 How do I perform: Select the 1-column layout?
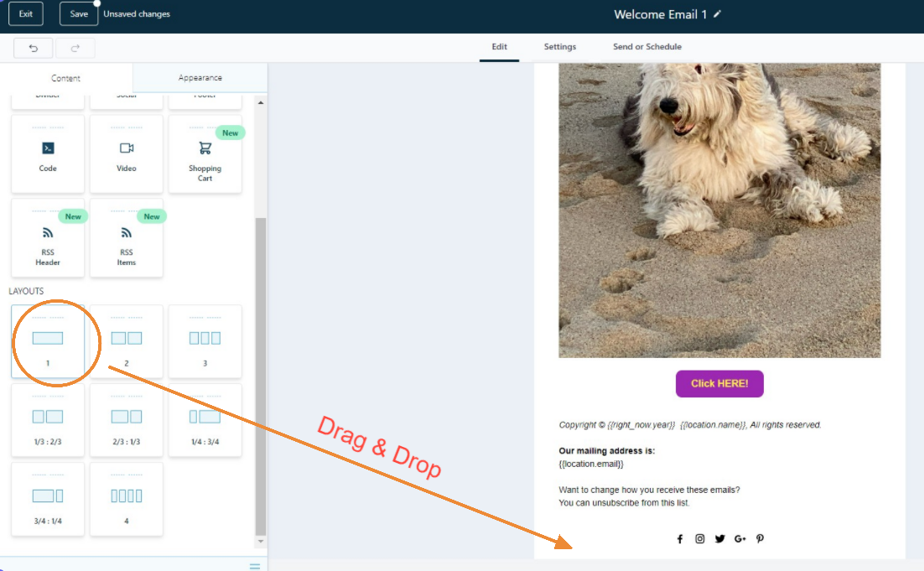point(48,341)
